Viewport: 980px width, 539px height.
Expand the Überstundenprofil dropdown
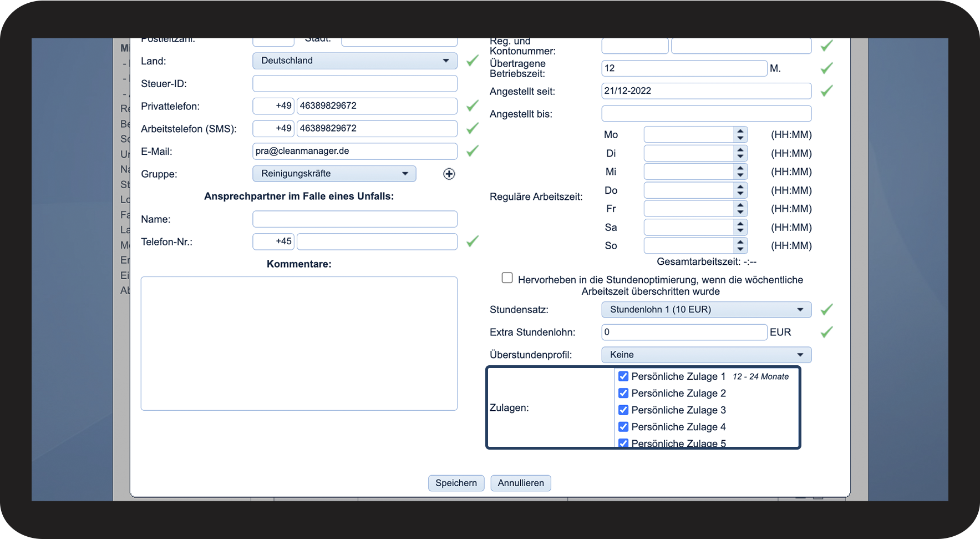[705, 355]
